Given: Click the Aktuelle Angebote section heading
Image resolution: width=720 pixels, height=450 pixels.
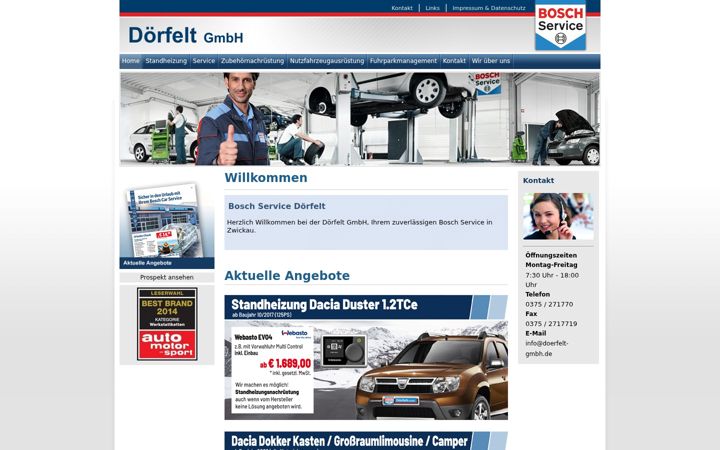Looking at the screenshot, I should pos(287,276).
